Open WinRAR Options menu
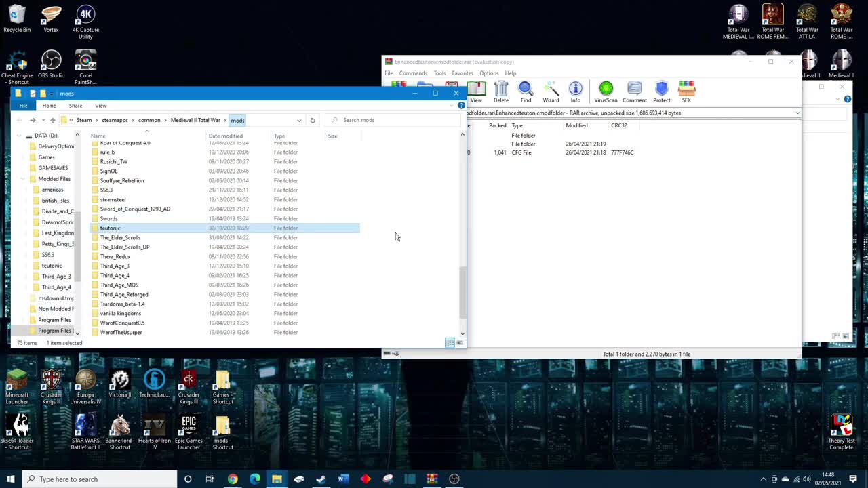Viewport: 868px width, 488px height. (489, 73)
